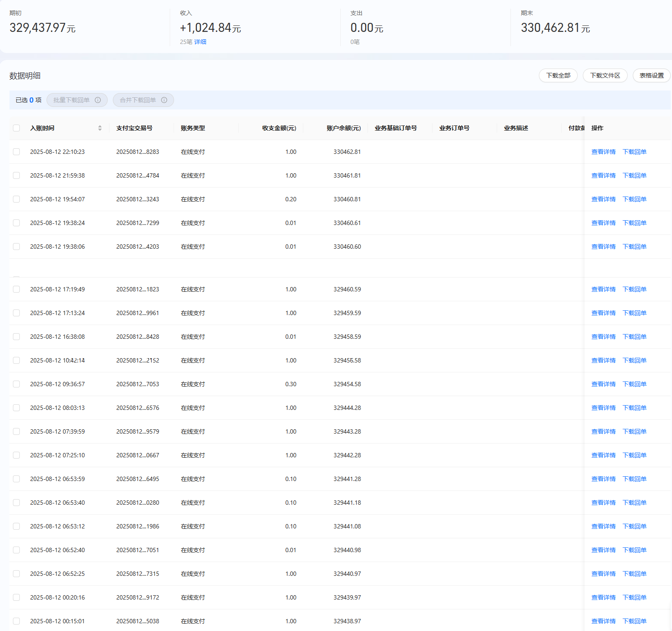View details for transaction 20250812...8428
This screenshot has width=672, height=631.
[x=604, y=337]
